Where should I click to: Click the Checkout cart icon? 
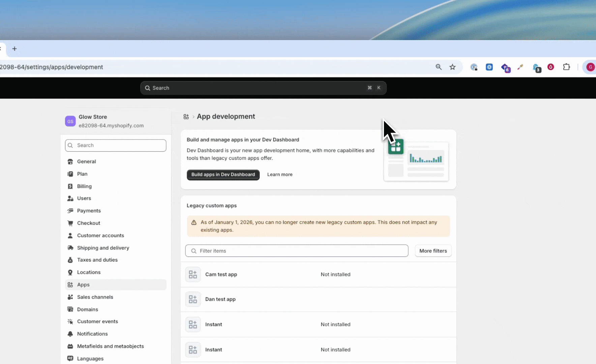tap(70, 223)
